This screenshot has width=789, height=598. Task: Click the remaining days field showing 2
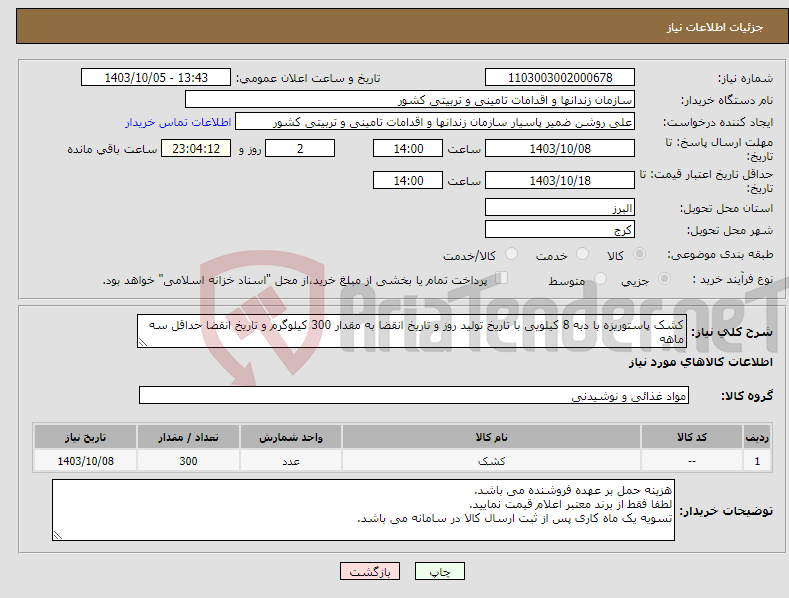click(x=300, y=148)
